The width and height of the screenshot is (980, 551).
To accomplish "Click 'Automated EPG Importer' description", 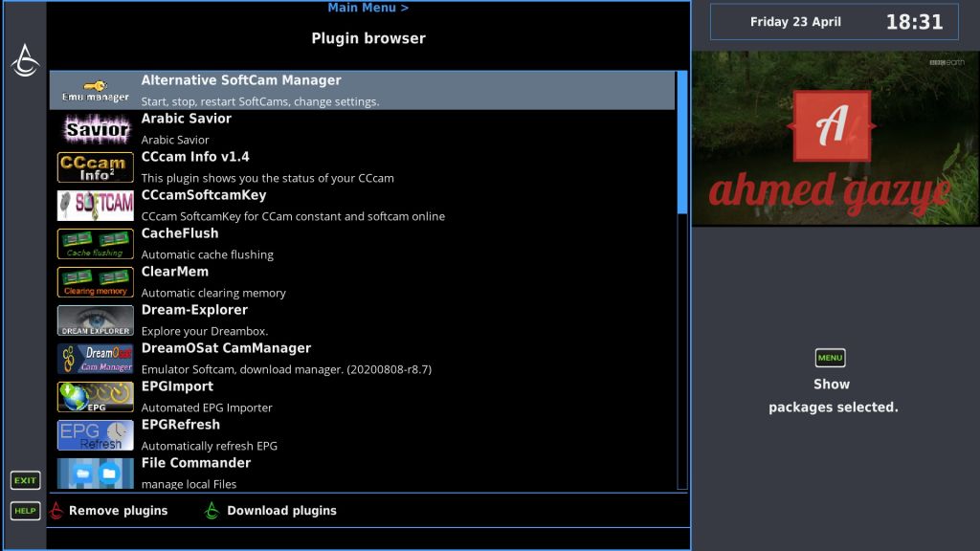I will 207,408.
